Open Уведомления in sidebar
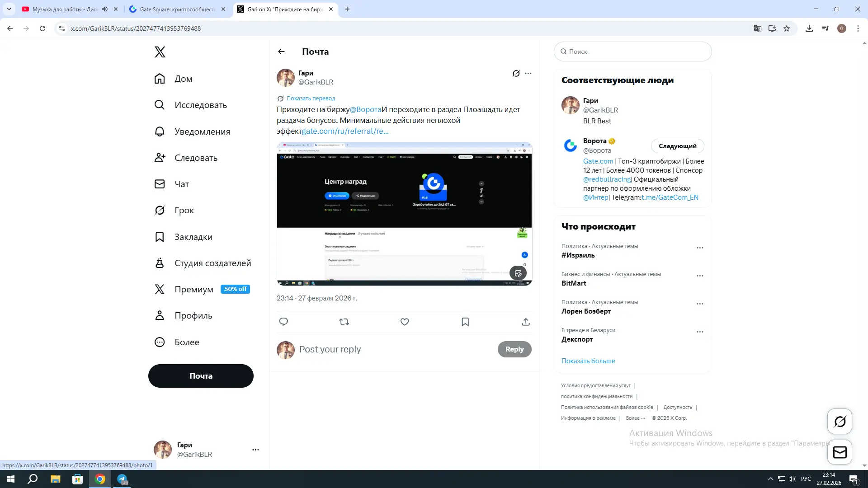 pos(202,131)
